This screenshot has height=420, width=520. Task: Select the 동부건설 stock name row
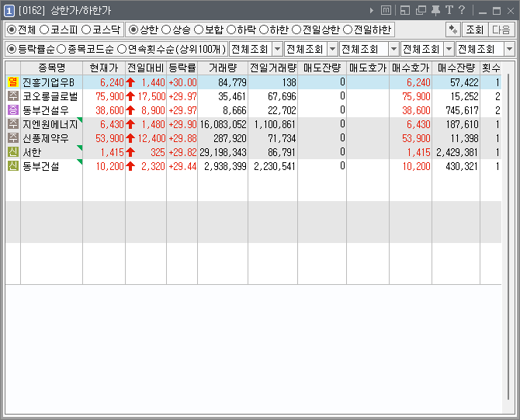pos(41,166)
